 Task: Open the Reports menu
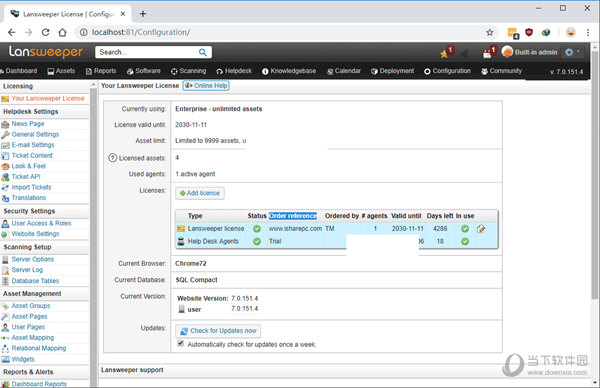pos(101,71)
